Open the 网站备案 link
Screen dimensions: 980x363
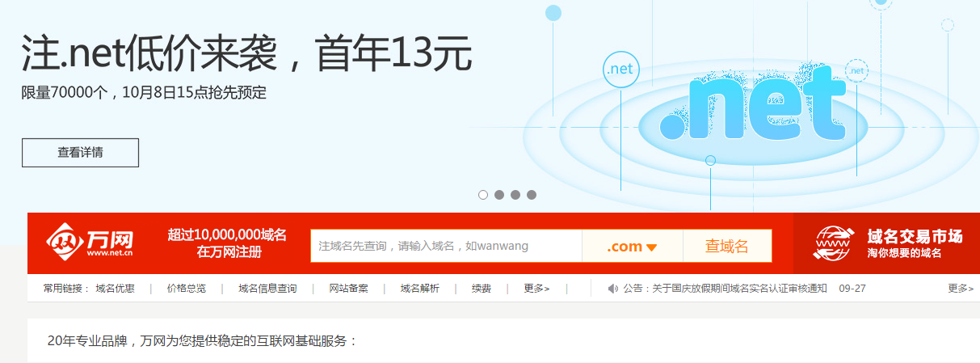[348, 289]
